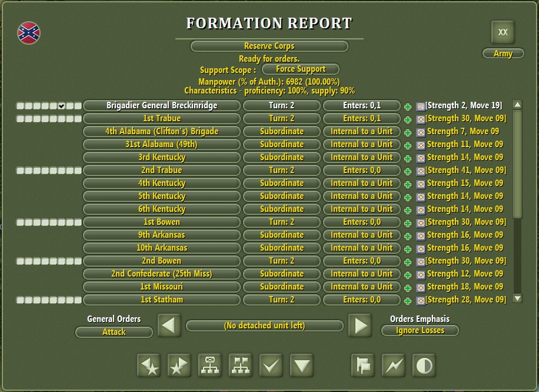
Task: Click green plus beside 2nd Trabue
Action: click(x=408, y=172)
